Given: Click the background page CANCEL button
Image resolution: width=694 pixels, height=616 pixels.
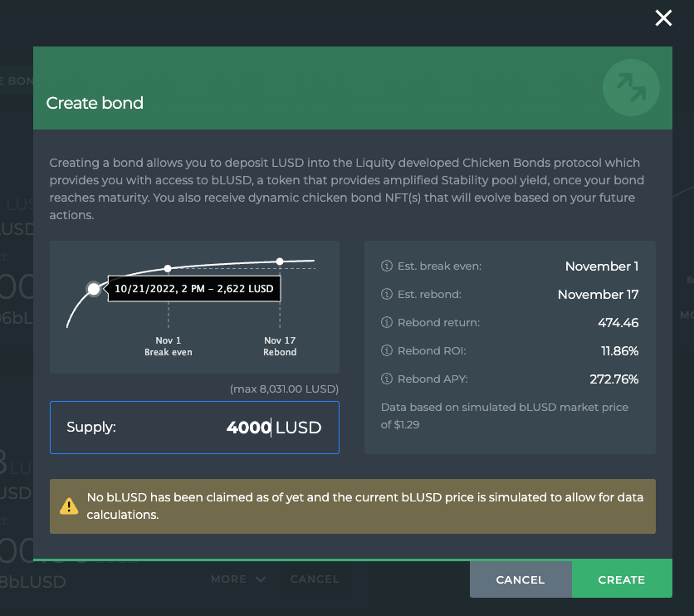Looking at the screenshot, I should tap(315, 579).
